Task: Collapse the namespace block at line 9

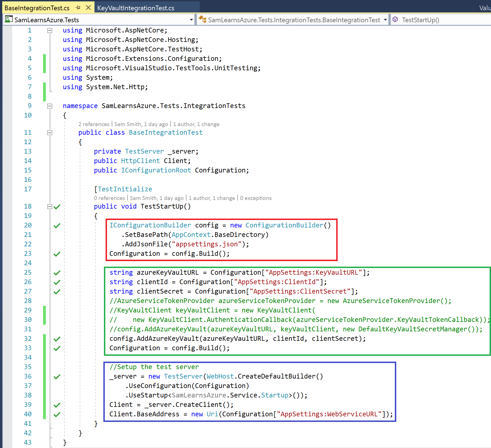Action: click(50, 106)
